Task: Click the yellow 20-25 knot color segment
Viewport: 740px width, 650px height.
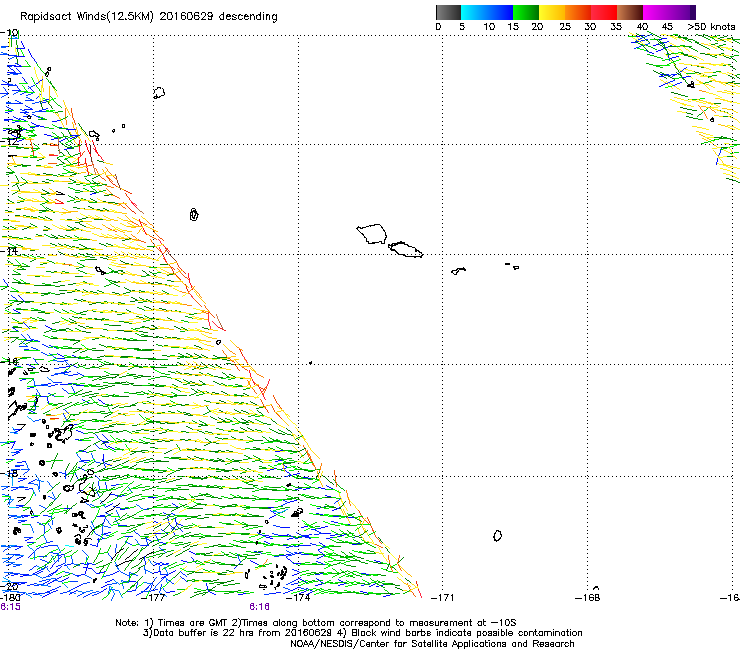Action: [552, 12]
